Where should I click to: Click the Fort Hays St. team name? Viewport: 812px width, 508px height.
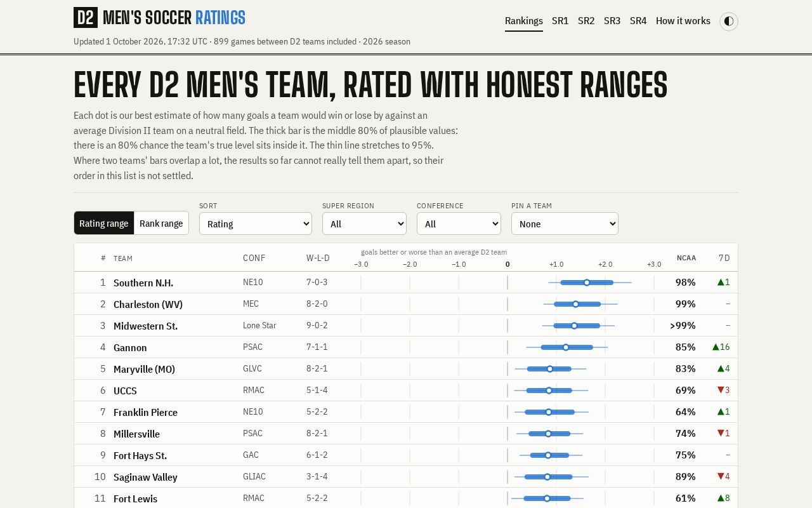point(140,455)
